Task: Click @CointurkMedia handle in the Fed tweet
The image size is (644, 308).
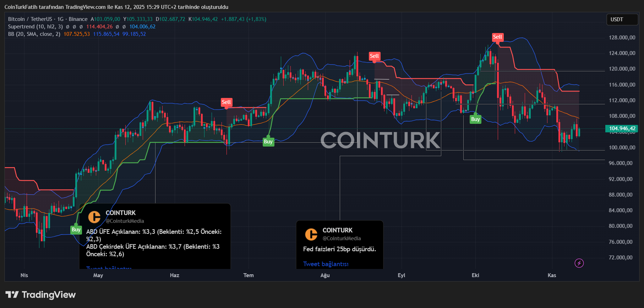Action: click(x=342, y=238)
